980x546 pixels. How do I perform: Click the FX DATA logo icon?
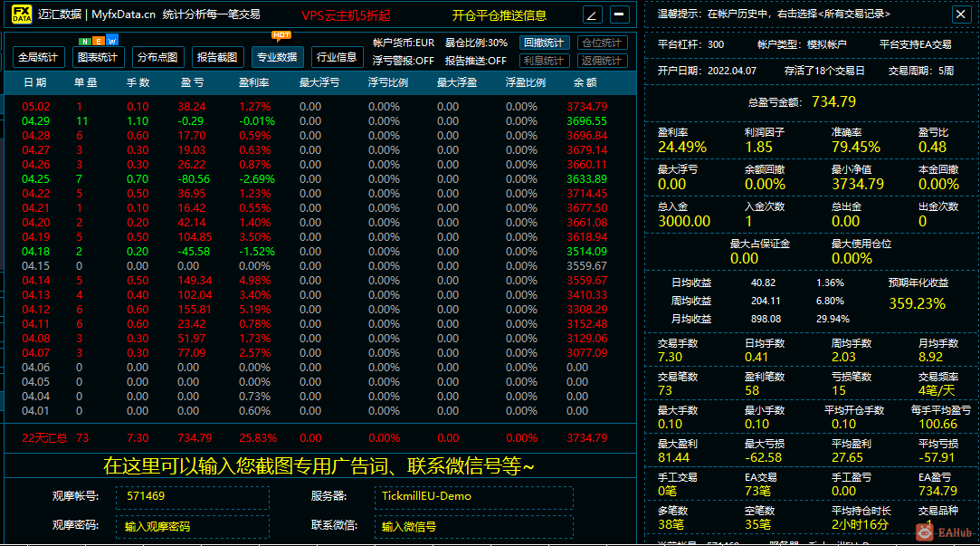click(22, 14)
